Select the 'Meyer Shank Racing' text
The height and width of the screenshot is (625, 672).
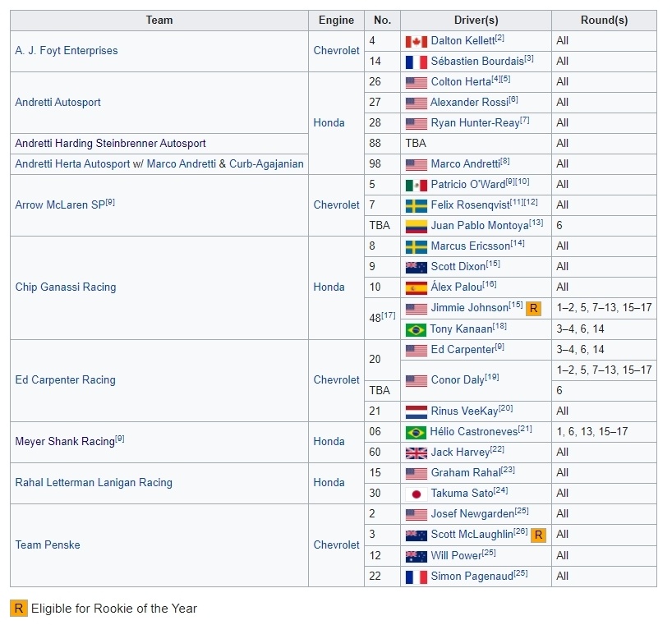pos(65,442)
